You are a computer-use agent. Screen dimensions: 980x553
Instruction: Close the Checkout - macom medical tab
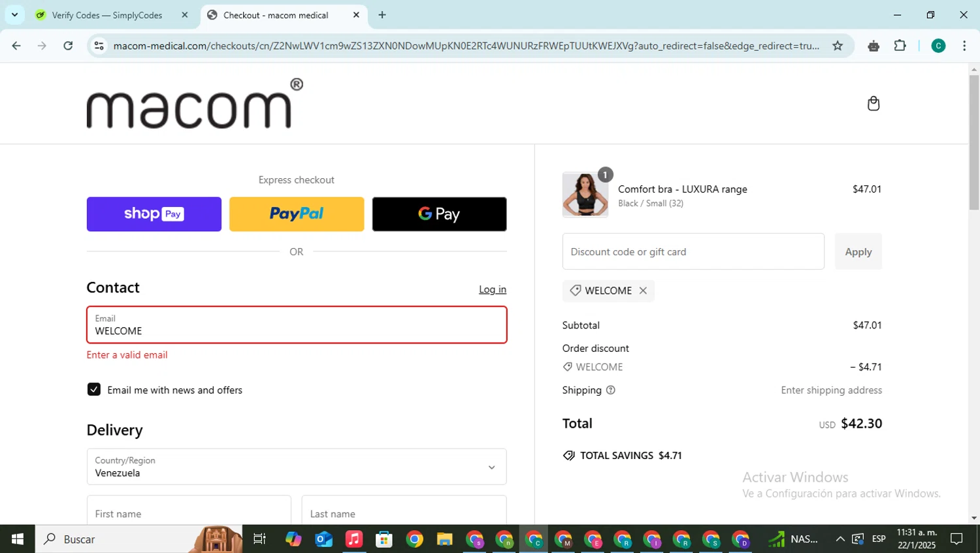coord(356,15)
